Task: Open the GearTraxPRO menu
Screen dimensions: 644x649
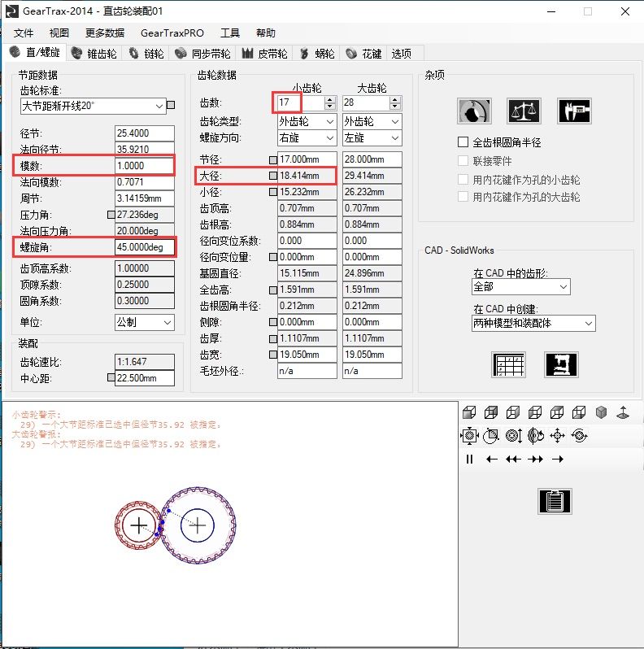Action: point(172,33)
